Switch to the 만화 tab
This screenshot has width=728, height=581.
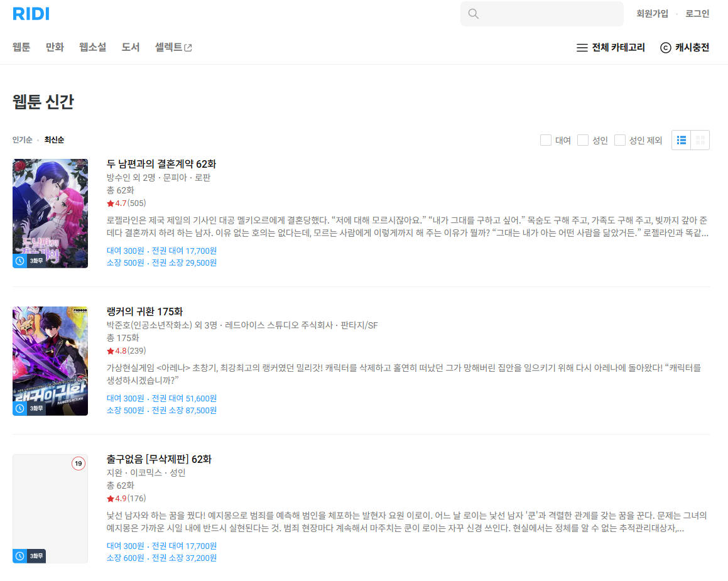pyautogui.click(x=54, y=46)
